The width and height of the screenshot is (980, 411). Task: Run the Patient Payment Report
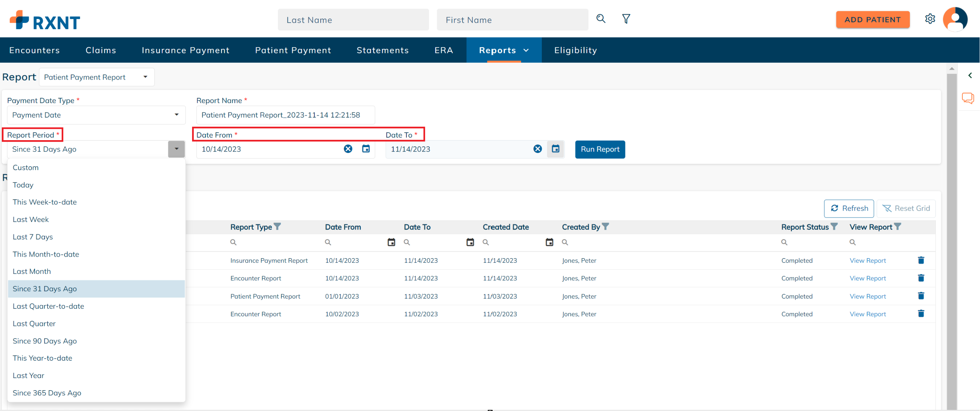[x=600, y=149]
